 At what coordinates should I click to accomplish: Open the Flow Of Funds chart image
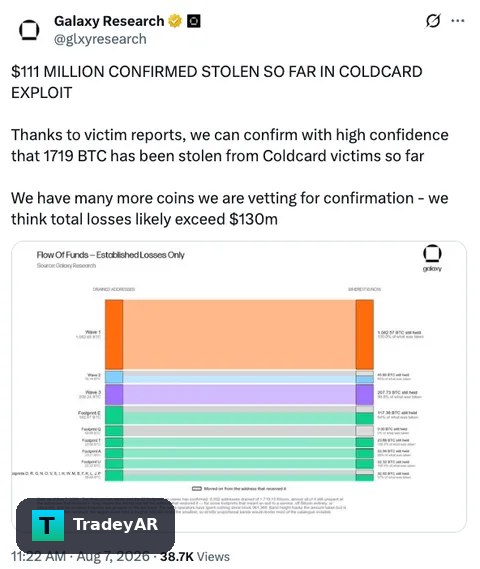[x=239, y=386]
